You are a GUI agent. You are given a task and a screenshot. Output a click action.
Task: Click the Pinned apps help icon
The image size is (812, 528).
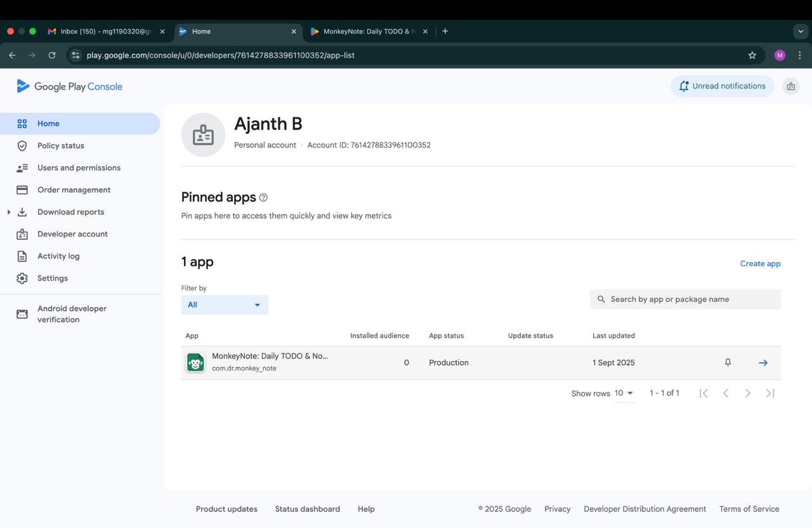(263, 197)
